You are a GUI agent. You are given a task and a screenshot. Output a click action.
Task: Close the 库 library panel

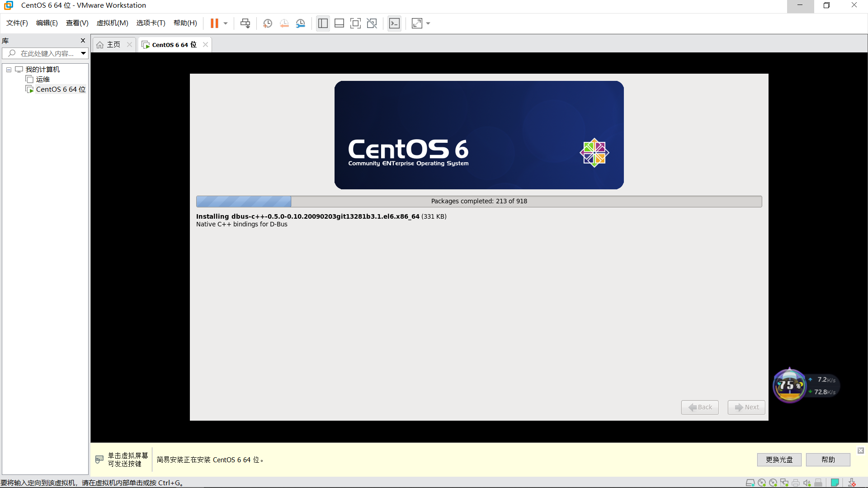(x=83, y=41)
